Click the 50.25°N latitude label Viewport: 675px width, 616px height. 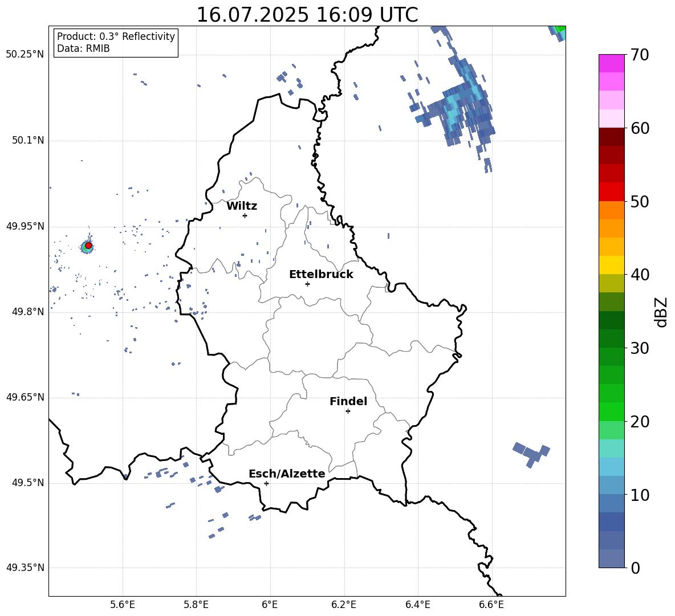(x=25, y=55)
